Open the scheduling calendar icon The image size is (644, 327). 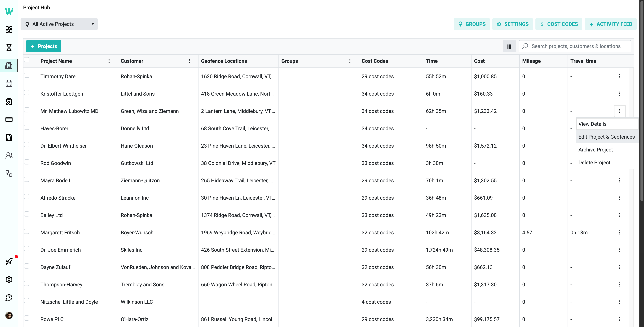pos(9,84)
